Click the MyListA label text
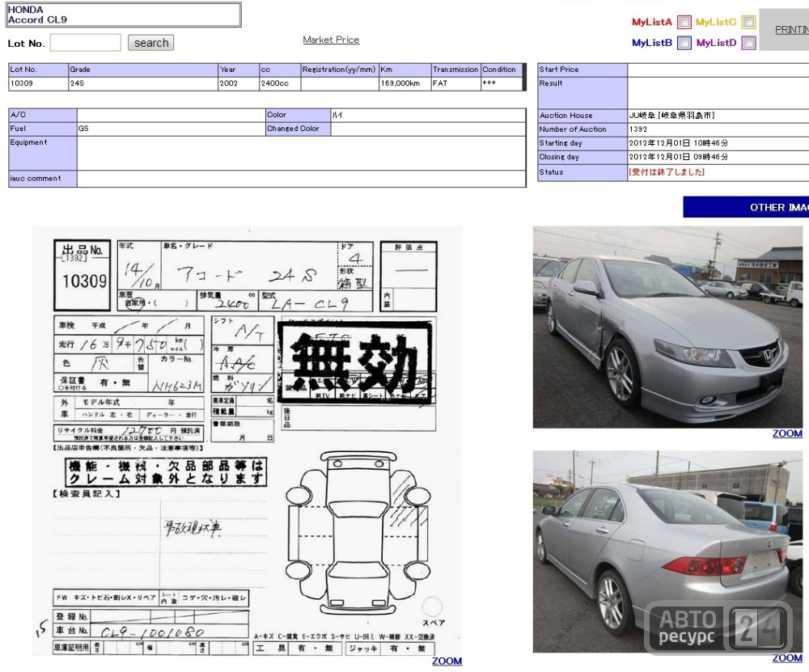The height and width of the screenshot is (672, 809). tap(652, 22)
